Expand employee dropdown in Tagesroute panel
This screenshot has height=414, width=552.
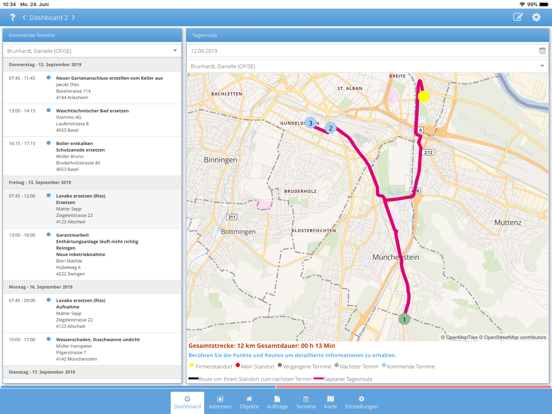click(x=542, y=66)
